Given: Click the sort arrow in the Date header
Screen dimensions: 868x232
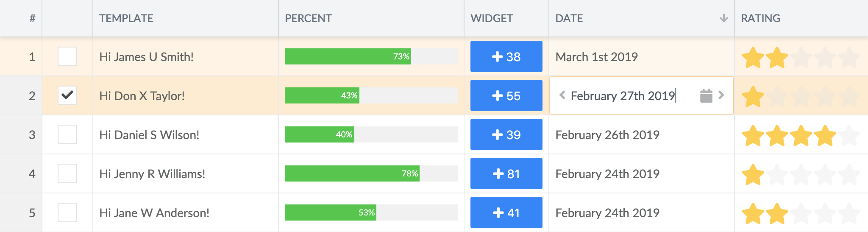Looking at the screenshot, I should click(x=723, y=18).
